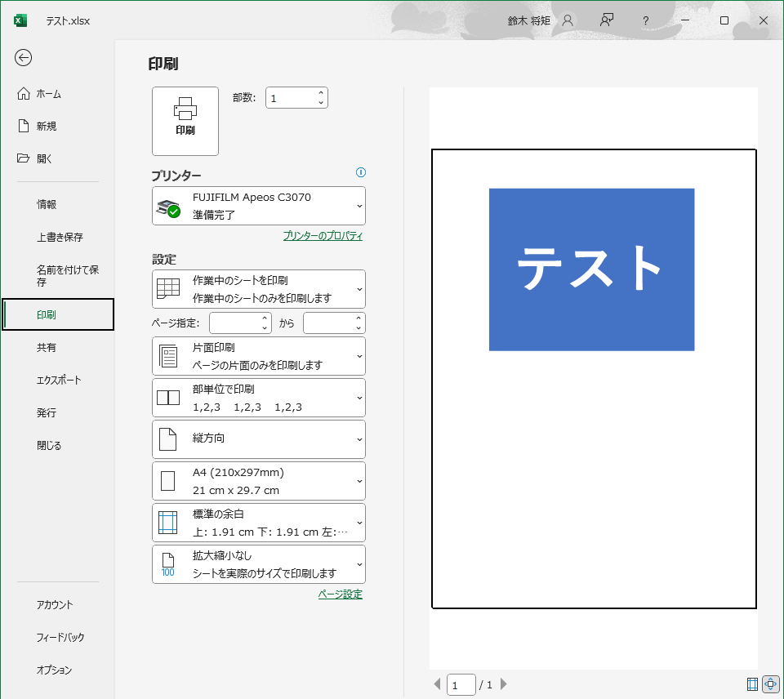Click the user account avatar icon
Image resolution: width=784 pixels, height=699 pixels.
point(568,20)
